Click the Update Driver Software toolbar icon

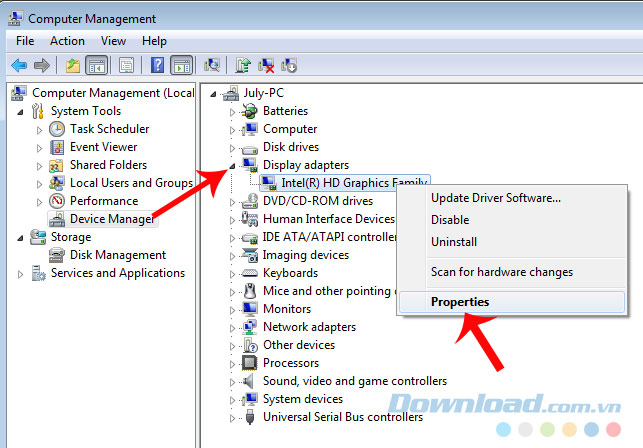coord(243,65)
